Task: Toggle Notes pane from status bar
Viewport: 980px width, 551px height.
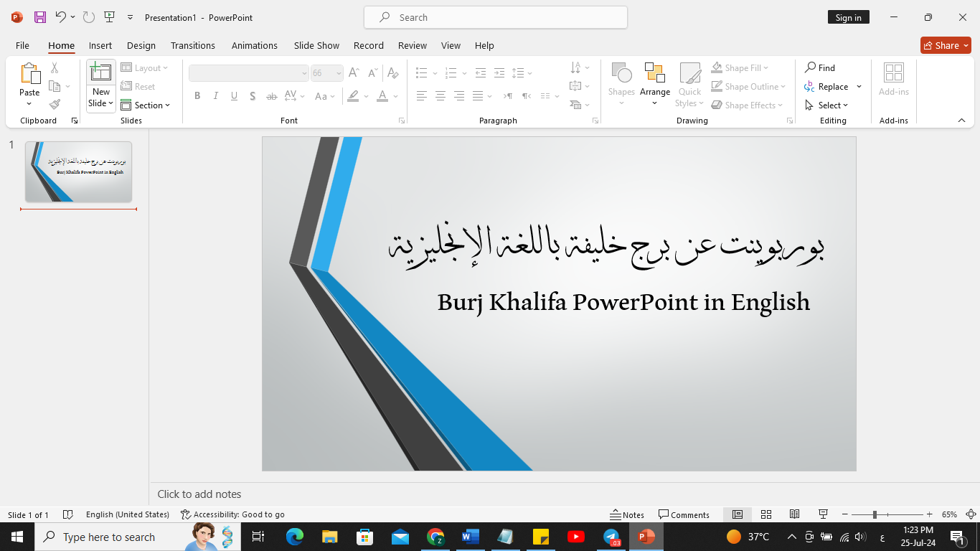Action: tap(627, 514)
